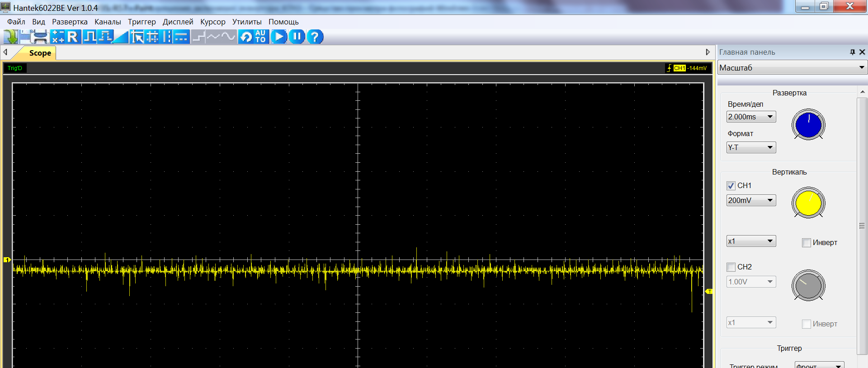Click the right tab scroll arrow

pyautogui.click(x=708, y=52)
